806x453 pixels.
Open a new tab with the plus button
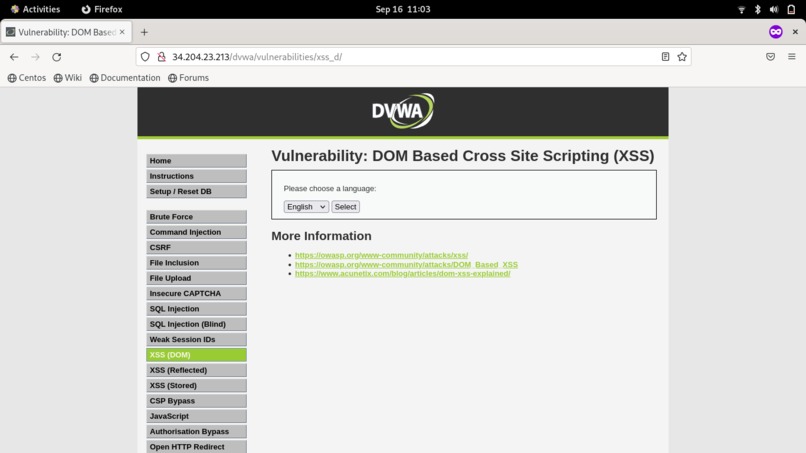point(144,32)
